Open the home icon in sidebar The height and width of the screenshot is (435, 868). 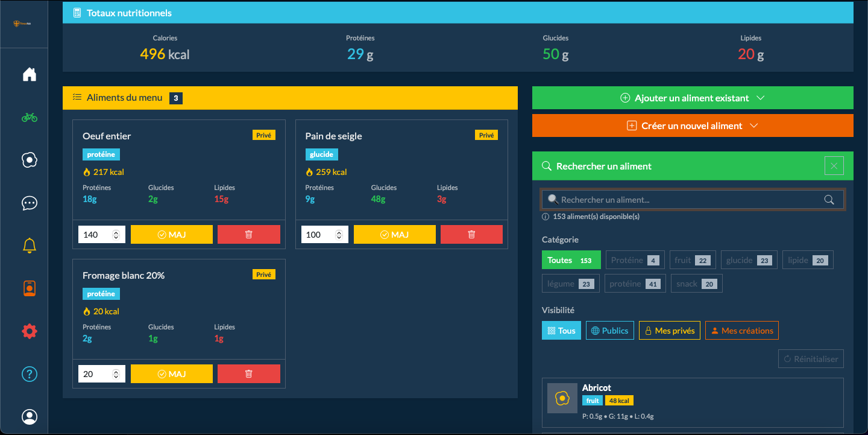coord(30,74)
